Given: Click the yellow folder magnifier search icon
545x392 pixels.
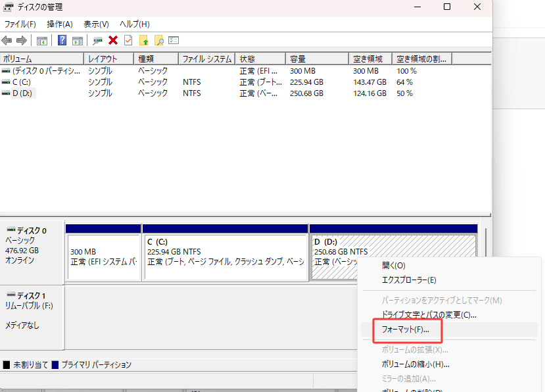Looking at the screenshot, I should tap(158, 40).
